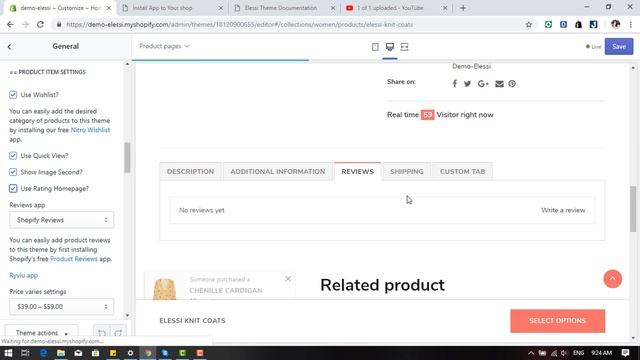Viewport: 640px width, 360px height.
Task: Open the Shipping tab
Action: 407,171
